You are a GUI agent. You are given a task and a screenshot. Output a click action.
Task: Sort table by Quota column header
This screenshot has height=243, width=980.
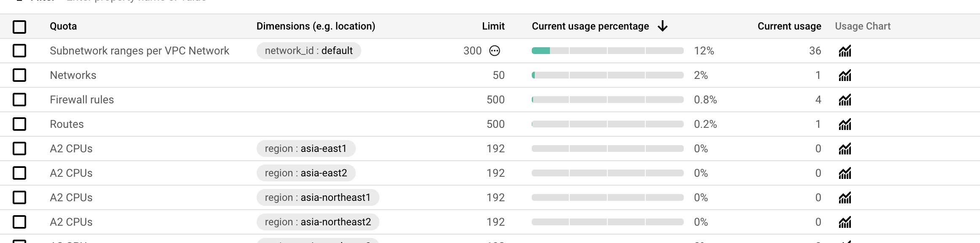coord(63,26)
